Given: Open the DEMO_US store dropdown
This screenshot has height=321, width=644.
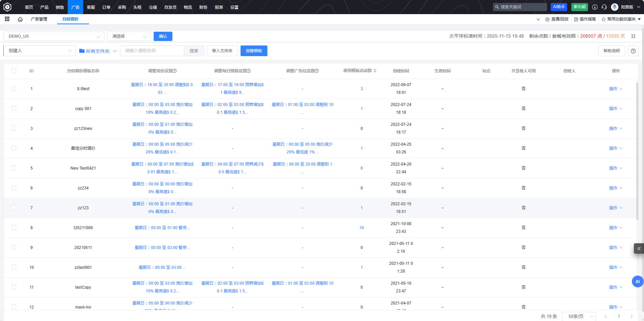Looking at the screenshot, I should click(54, 36).
